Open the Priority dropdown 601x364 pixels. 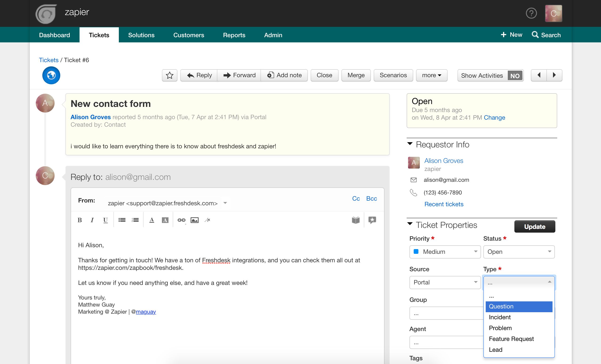click(x=445, y=252)
